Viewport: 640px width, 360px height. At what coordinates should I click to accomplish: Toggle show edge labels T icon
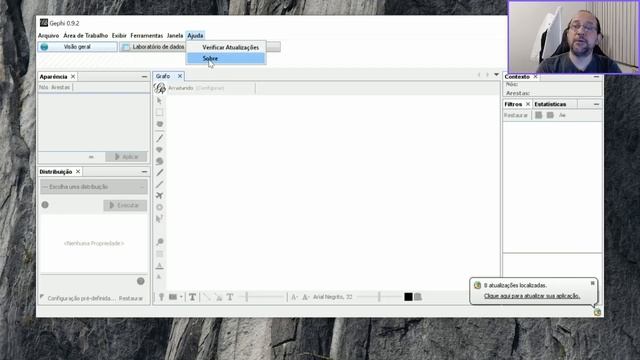[230, 297]
